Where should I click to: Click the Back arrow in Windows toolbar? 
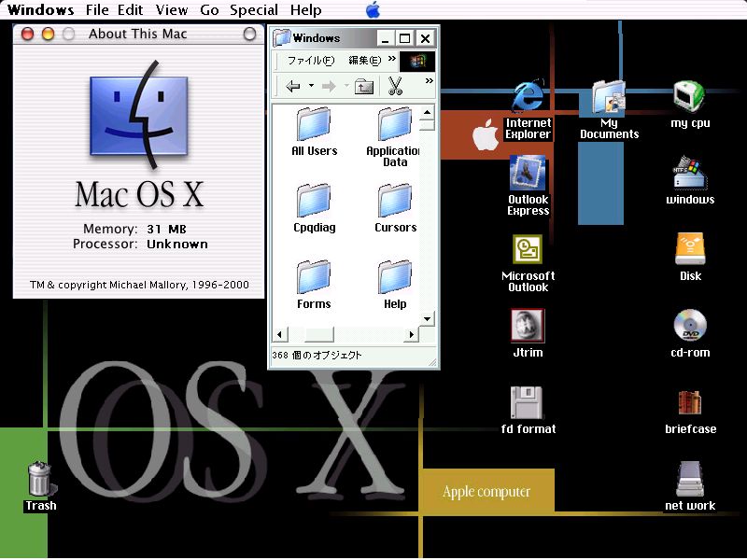pyautogui.click(x=292, y=86)
